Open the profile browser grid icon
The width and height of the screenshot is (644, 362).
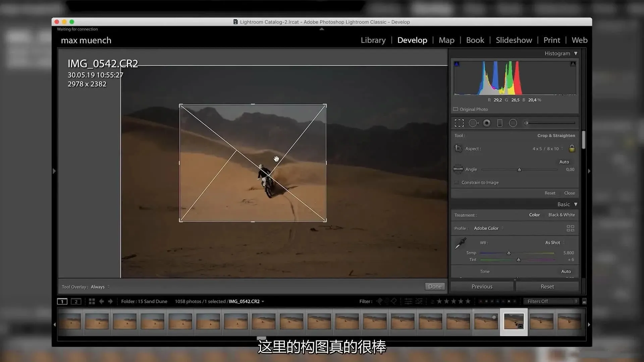[570, 228]
